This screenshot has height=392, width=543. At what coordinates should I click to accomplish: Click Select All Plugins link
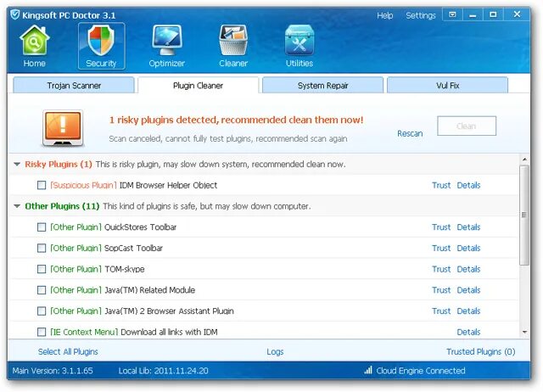68,352
